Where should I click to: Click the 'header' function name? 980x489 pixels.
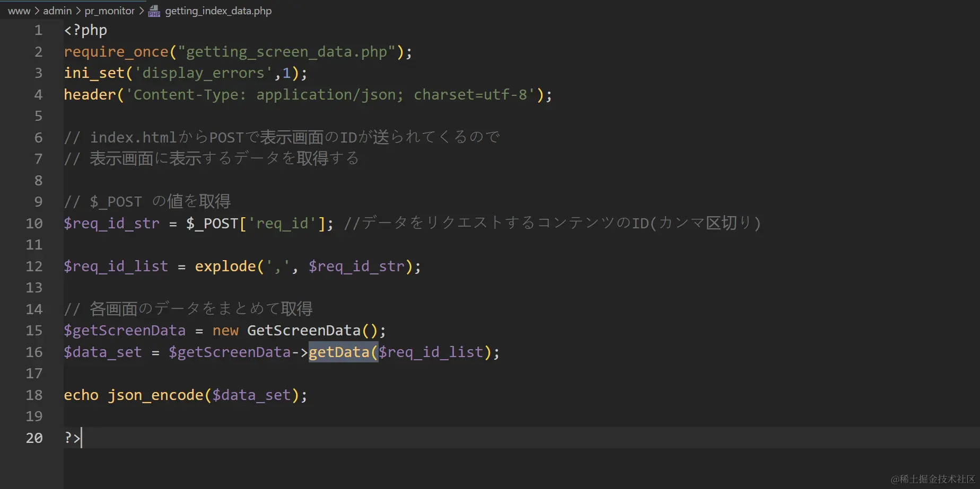pyautogui.click(x=90, y=95)
